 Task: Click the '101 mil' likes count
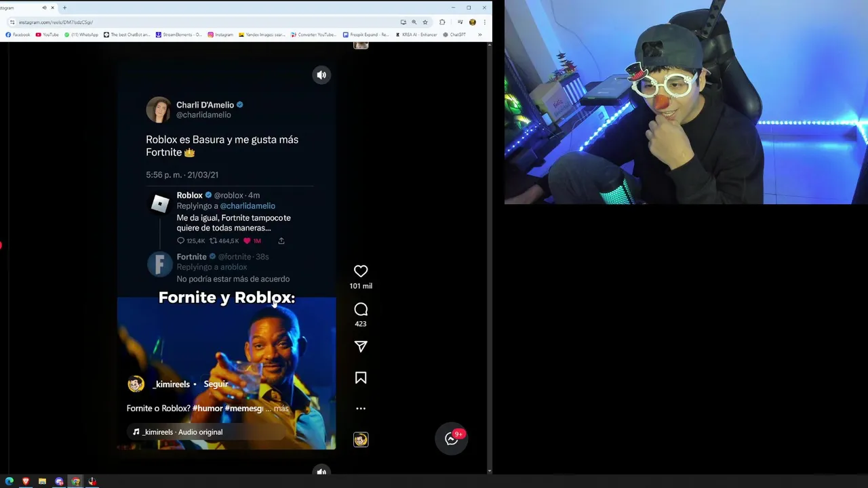coord(361,286)
